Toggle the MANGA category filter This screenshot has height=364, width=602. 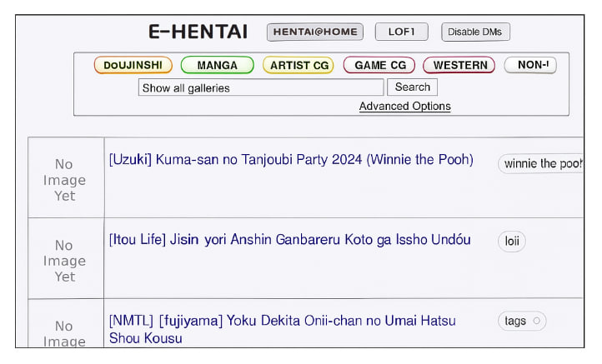tap(218, 65)
